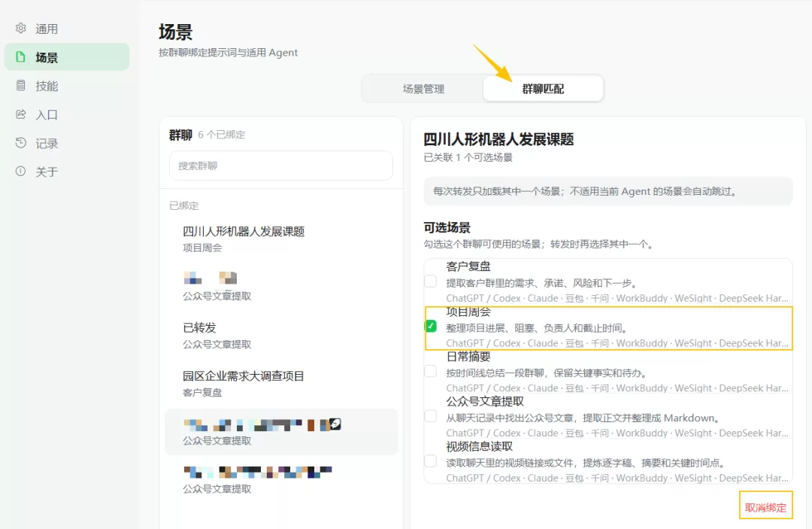This screenshot has height=529, width=812.
Task: Select the 园区企业需求大调查项目 group chat
Action: pos(280,384)
